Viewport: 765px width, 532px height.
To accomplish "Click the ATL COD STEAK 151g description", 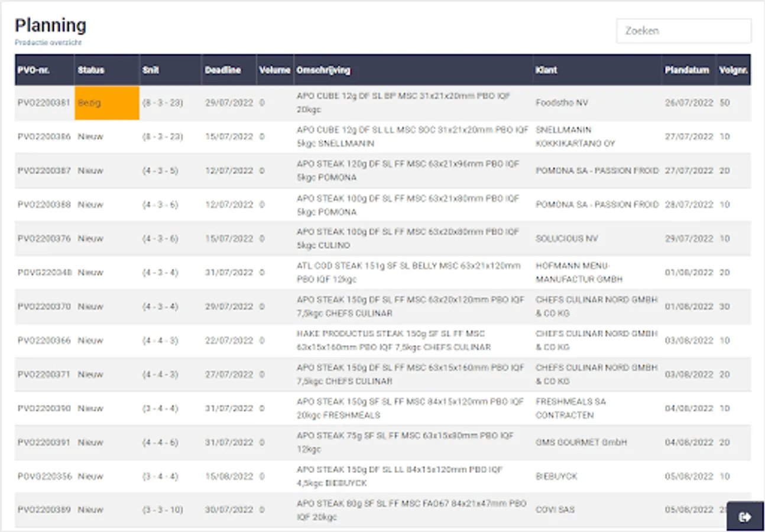I will pyautogui.click(x=409, y=273).
